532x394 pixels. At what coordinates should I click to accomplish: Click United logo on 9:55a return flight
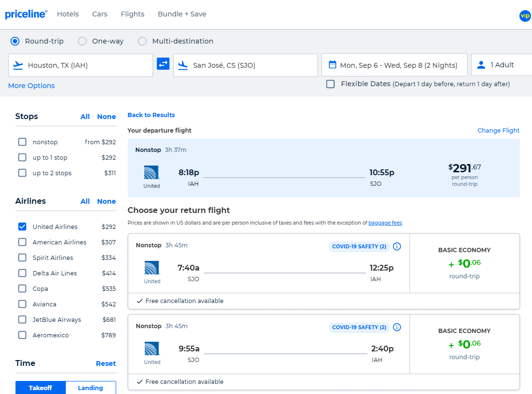[x=152, y=349]
